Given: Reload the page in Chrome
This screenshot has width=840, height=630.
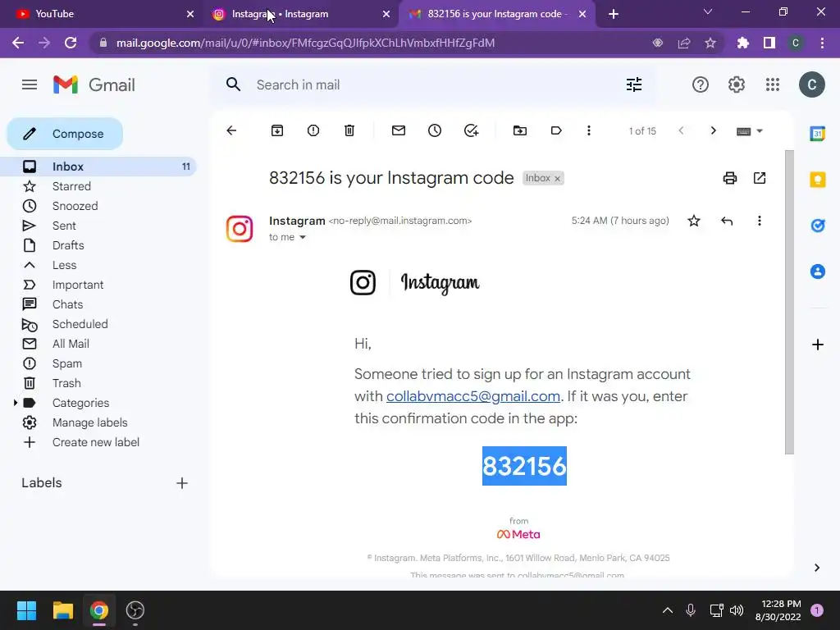Looking at the screenshot, I should click(71, 43).
